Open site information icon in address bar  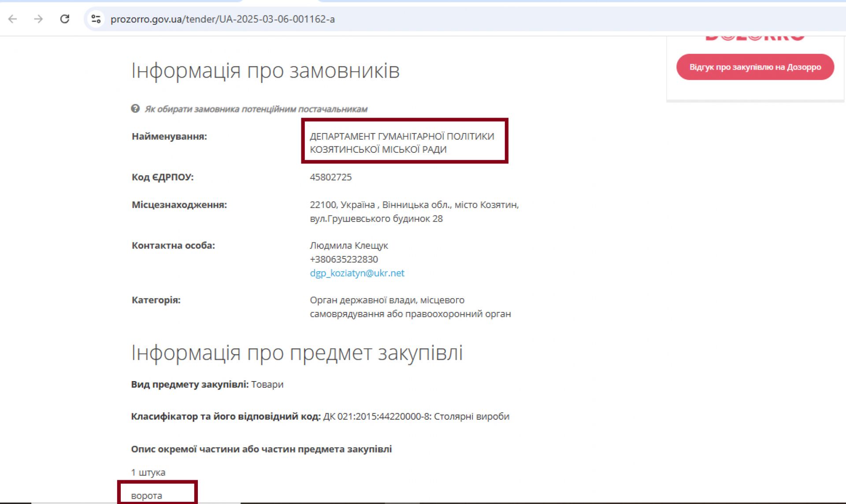tap(96, 19)
